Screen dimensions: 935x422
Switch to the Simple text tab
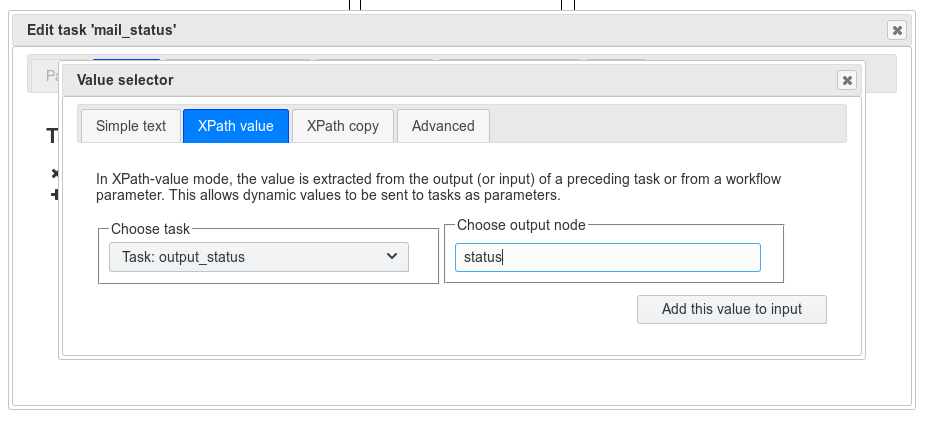point(131,126)
